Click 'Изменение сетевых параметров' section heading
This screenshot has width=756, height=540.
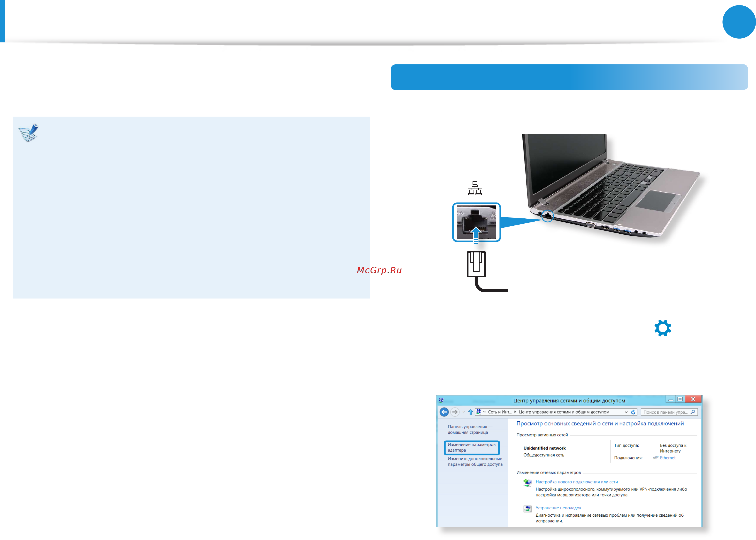548,472
